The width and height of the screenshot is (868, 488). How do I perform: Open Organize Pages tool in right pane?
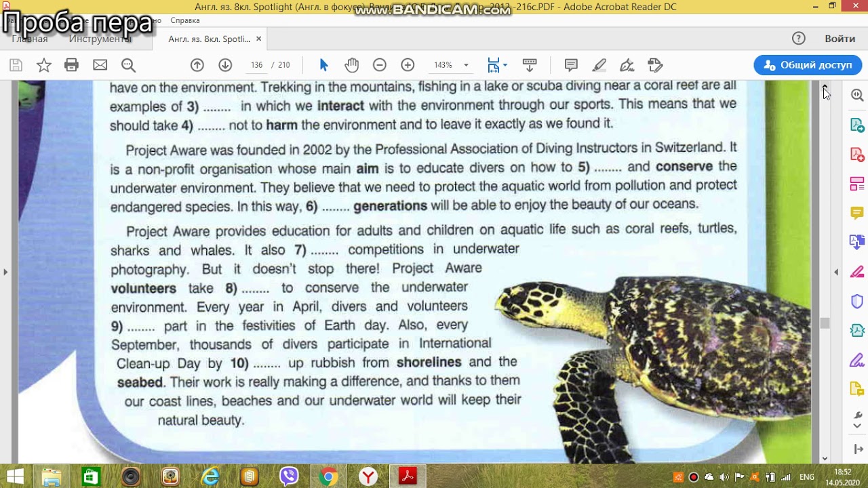(857, 184)
